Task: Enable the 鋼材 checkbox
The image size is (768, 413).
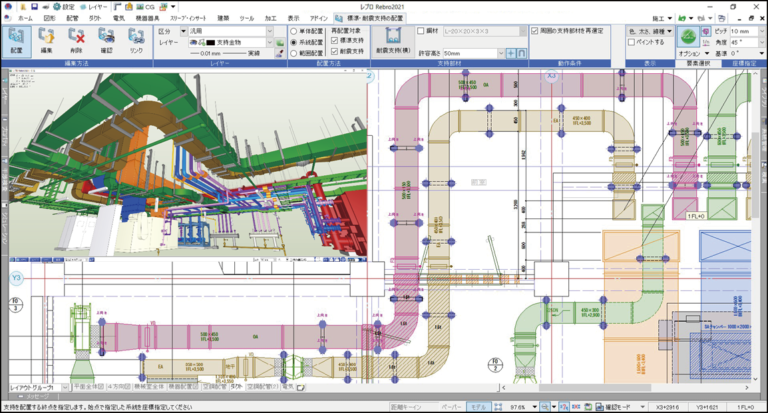Action: pos(419,31)
